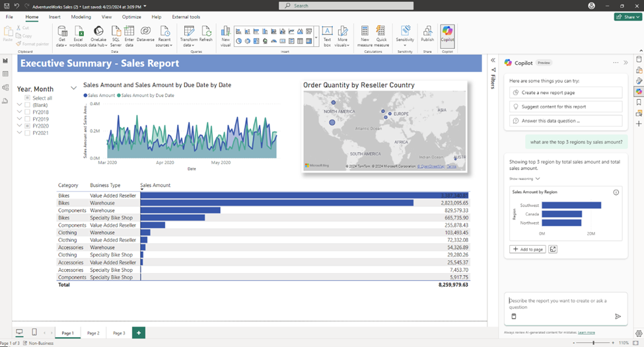
Task: Insert a Text box
Action: click(x=327, y=36)
